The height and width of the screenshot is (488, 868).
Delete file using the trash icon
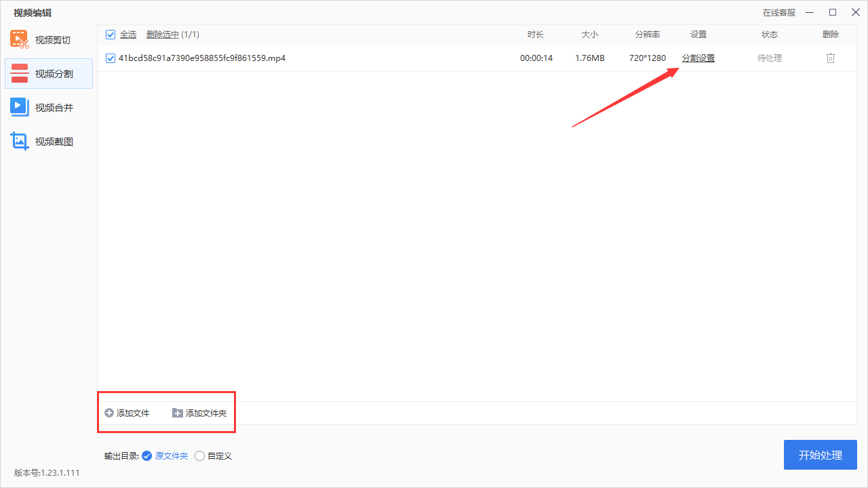click(x=831, y=58)
